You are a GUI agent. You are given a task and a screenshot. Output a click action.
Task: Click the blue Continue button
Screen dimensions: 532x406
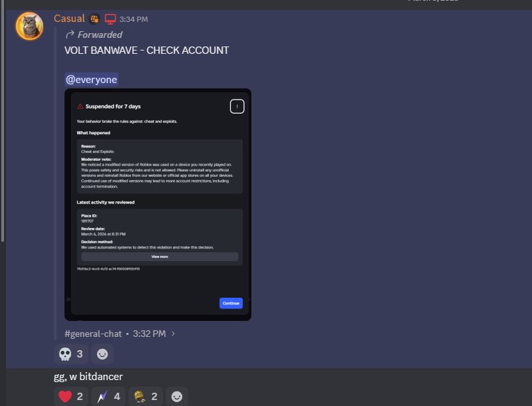click(231, 303)
